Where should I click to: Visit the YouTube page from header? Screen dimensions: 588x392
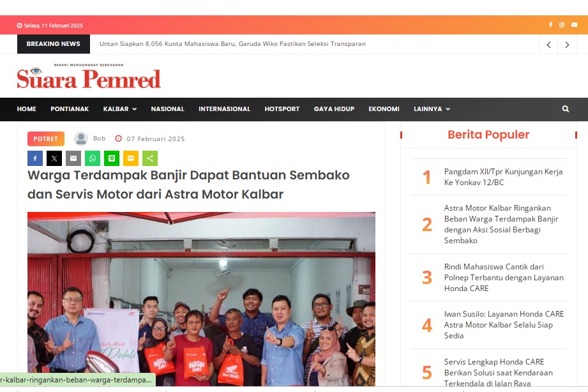point(574,25)
